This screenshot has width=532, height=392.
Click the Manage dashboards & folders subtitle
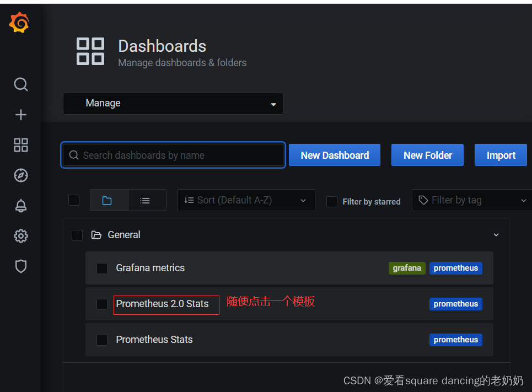pos(182,63)
